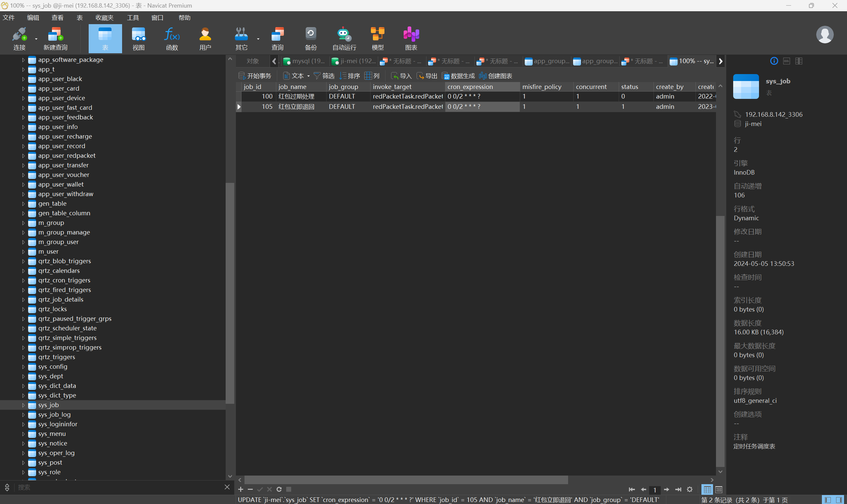Switch to form view in the status bar

(x=719, y=489)
